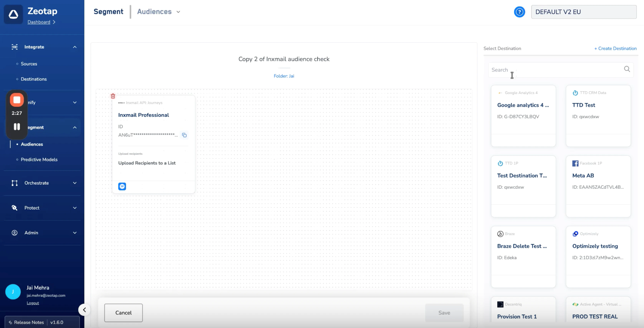Viewport: 644px width, 328px height.
Task: Expand the Orchestrate menu section
Action: tap(74, 183)
